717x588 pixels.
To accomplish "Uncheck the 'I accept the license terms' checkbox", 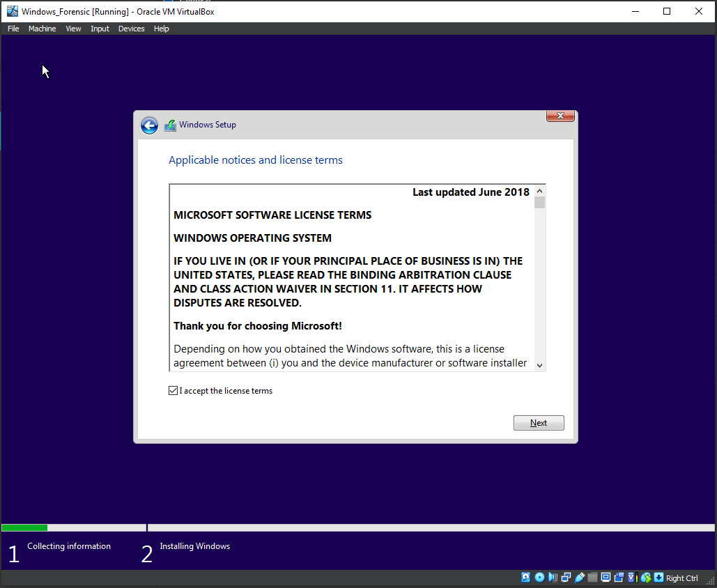I will (x=174, y=391).
